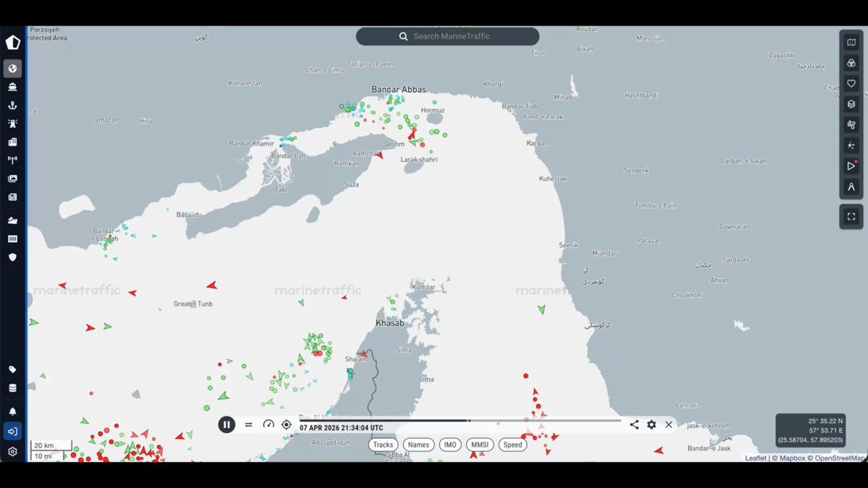Open the database stack icon

click(x=12, y=388)
